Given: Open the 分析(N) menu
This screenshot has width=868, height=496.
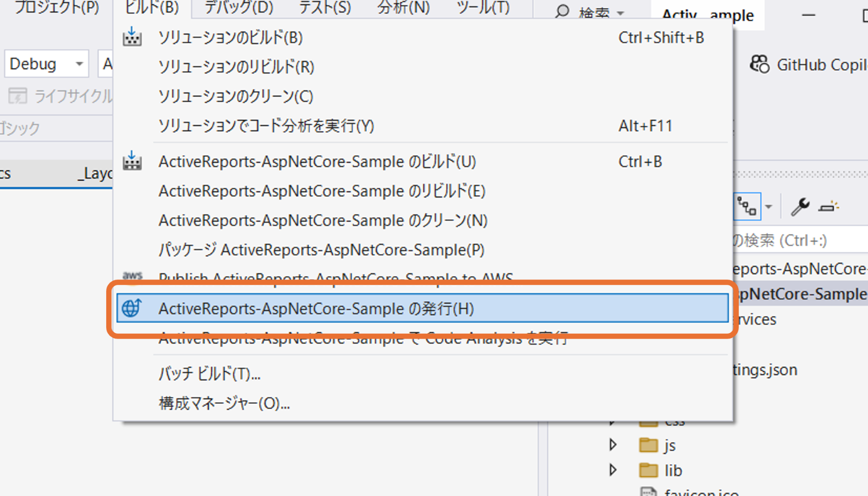Looking at the screenshot, I should [x=403, y=8].
